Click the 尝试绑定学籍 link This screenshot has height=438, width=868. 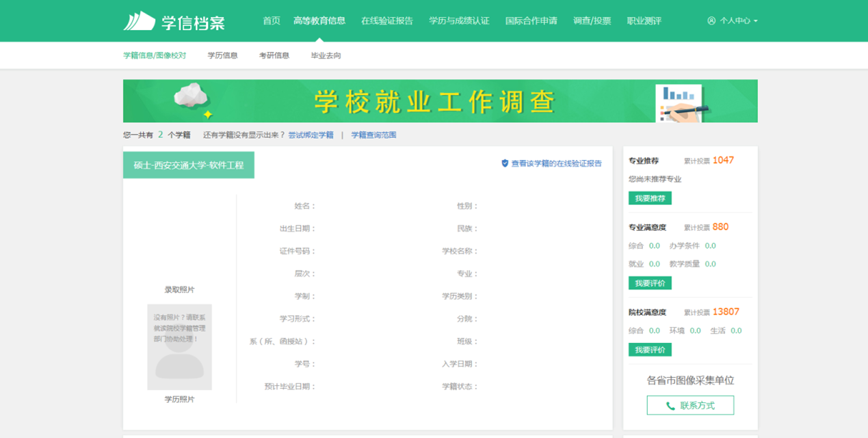point(311,135)
